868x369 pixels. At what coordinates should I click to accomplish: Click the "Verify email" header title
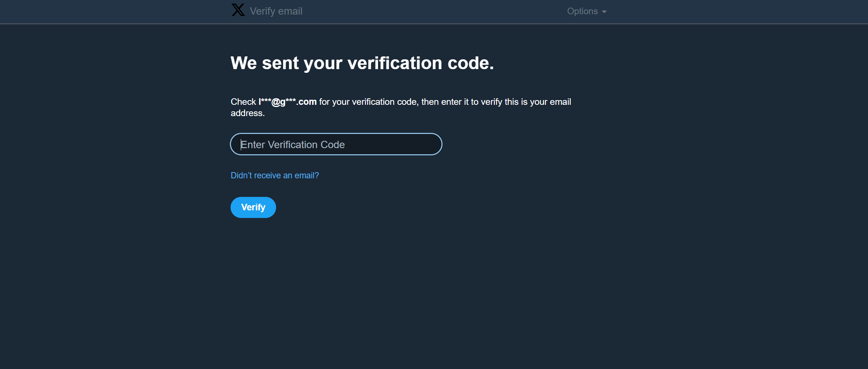[x=276, y=11]
